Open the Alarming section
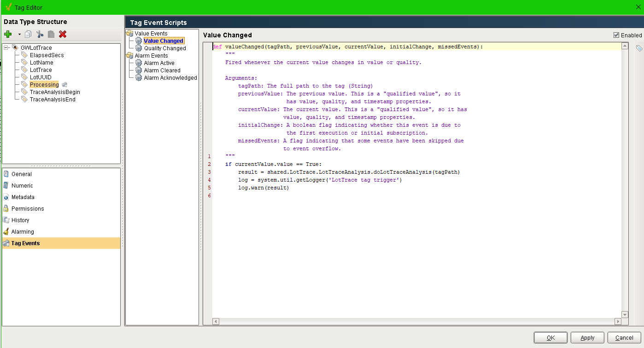The height and width of the screenshot is (348, 644). point(23,232)
